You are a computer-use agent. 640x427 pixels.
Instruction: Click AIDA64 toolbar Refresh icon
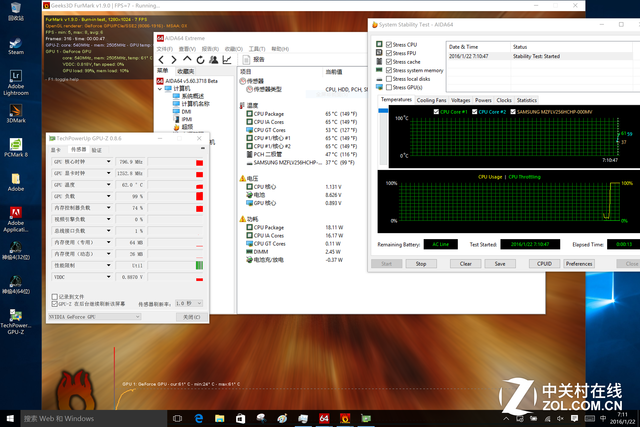point(200,60)
